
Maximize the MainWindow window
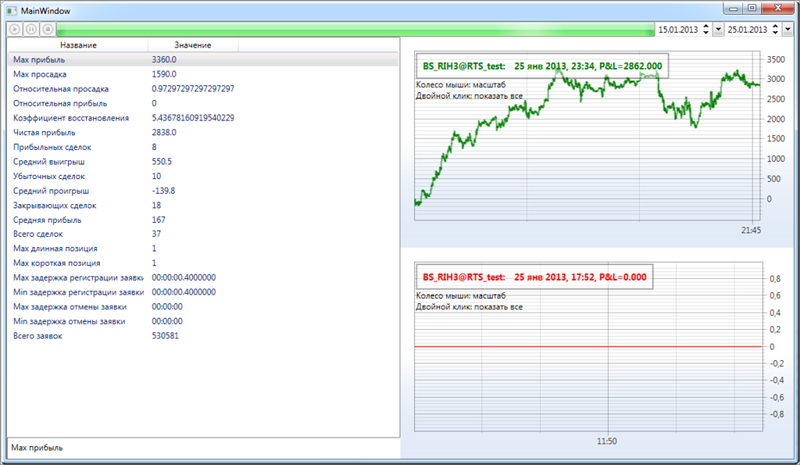pyautogui.click(x=750, y=8)
